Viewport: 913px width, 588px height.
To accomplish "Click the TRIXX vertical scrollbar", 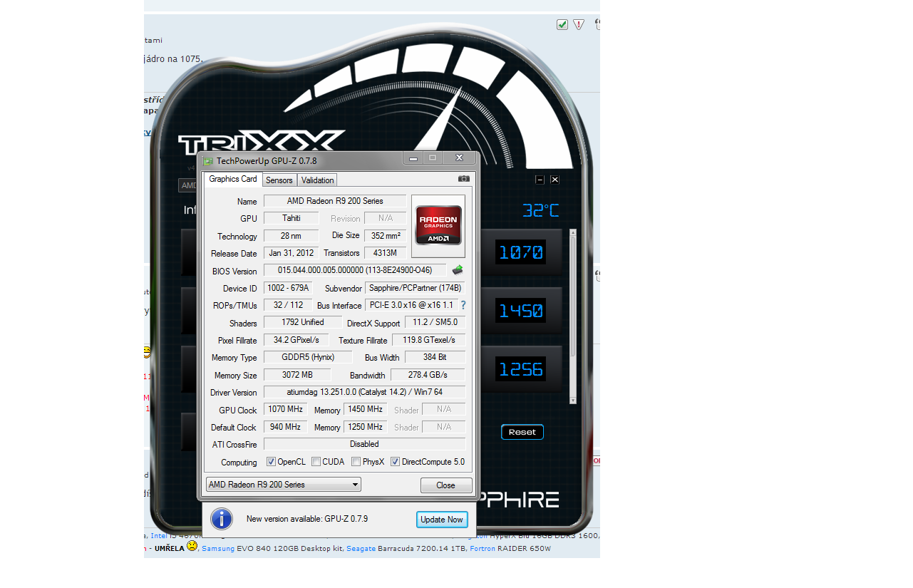I will (573, 316).
